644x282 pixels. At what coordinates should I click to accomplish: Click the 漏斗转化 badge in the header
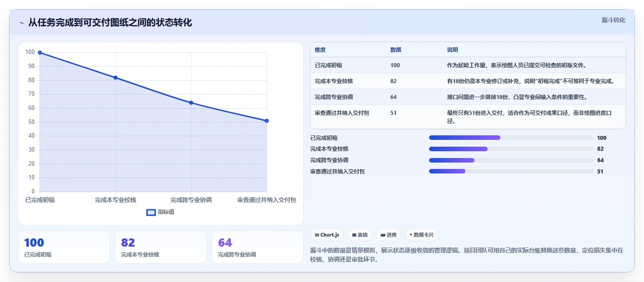coord(613,20)
